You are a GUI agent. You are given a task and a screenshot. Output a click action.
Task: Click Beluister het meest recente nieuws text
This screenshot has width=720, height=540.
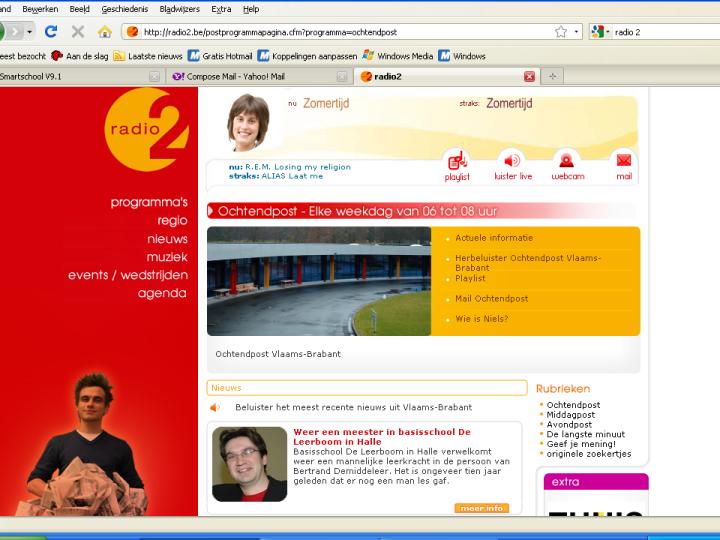pos(353,407)
